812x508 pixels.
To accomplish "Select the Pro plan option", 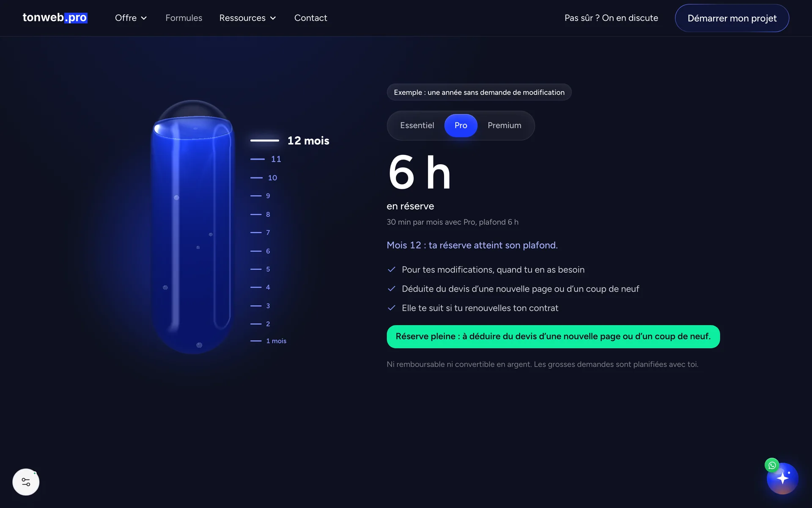I will pos(461,125).
